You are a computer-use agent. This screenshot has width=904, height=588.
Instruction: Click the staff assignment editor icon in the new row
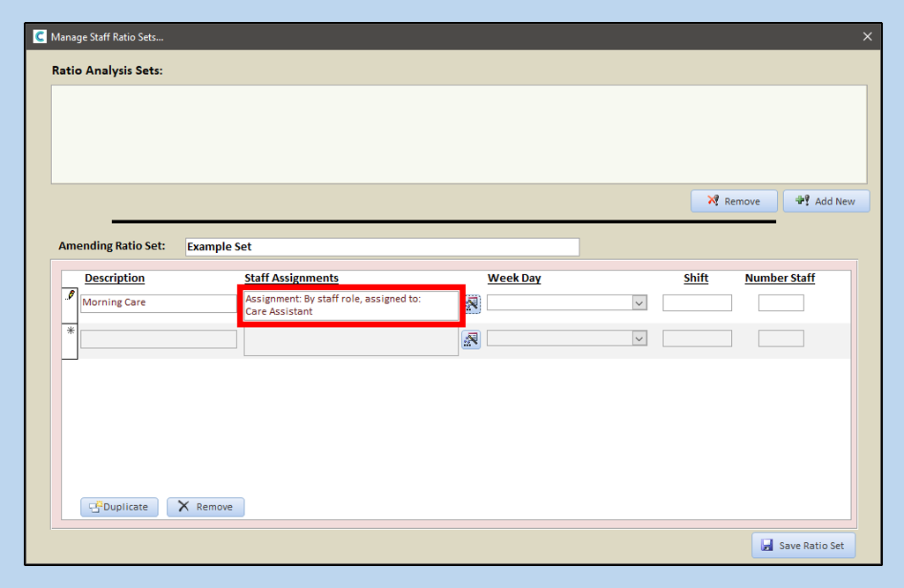pyautogui.click(x=472, y=339)
